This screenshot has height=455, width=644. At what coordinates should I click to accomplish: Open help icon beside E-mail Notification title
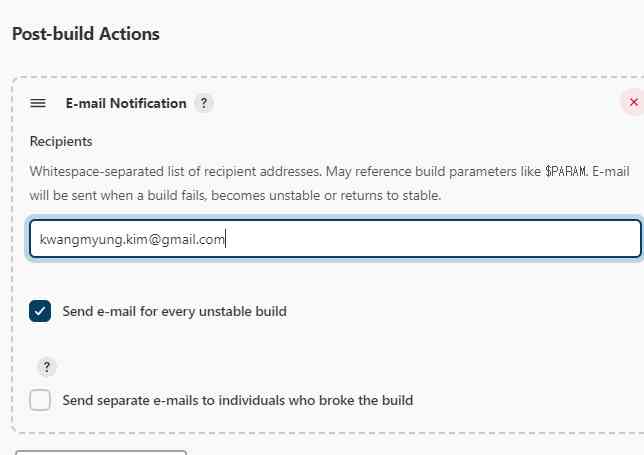tap(204, 103)
